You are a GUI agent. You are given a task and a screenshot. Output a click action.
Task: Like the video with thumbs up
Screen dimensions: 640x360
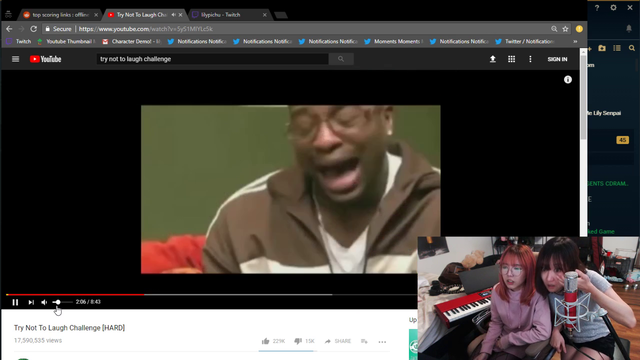pyautogui.click(x=265, y=341)
